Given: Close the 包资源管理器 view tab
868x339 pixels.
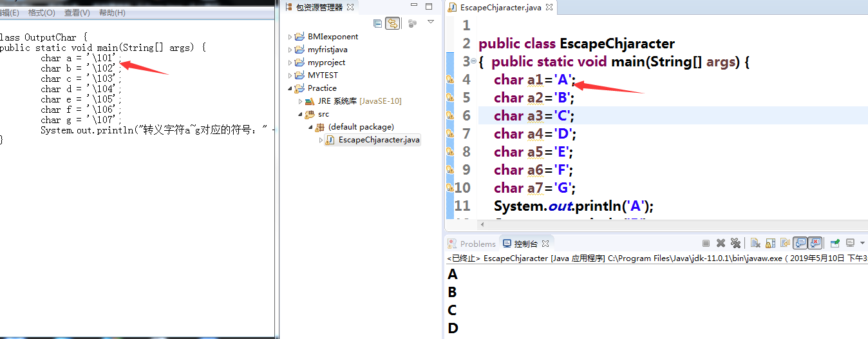Looking at the screenshot, I should (350, 7).
